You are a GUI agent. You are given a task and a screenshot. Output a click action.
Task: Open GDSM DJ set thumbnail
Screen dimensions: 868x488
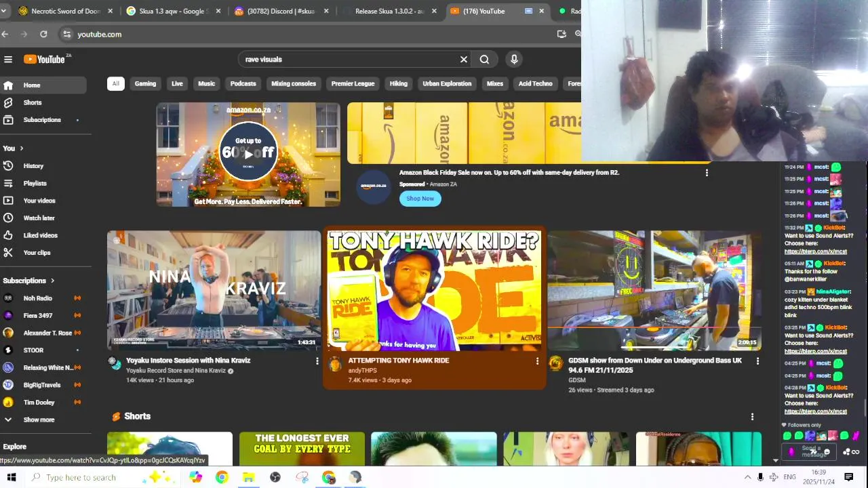pyautogui.click(x=654, y=291)
